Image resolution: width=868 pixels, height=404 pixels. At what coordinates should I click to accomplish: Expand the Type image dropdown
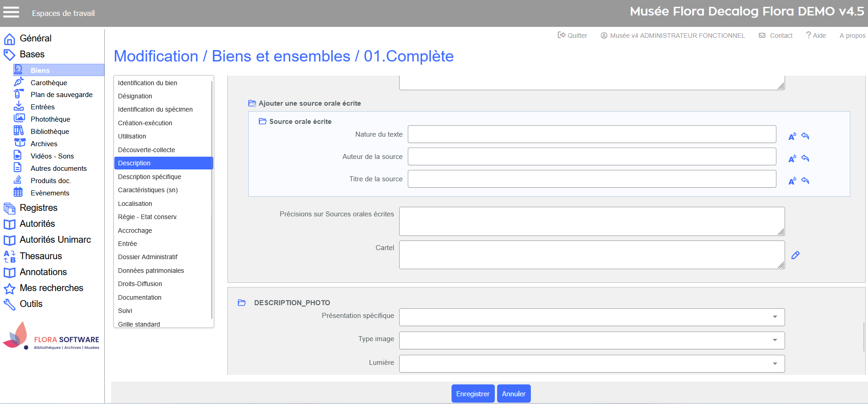point(591,340)
